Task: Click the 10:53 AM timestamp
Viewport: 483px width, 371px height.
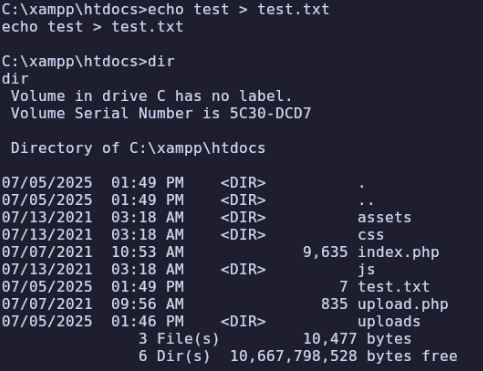Action: click(147, 252)
